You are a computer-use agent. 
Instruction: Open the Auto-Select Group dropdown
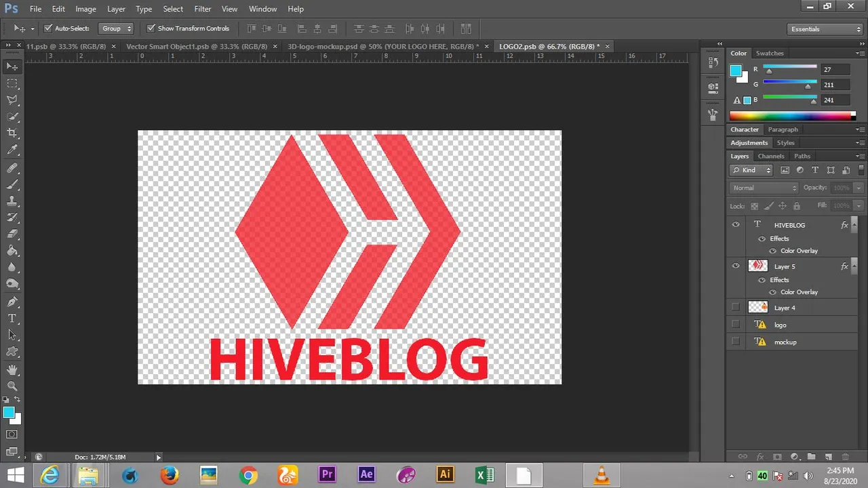point(116,28)
